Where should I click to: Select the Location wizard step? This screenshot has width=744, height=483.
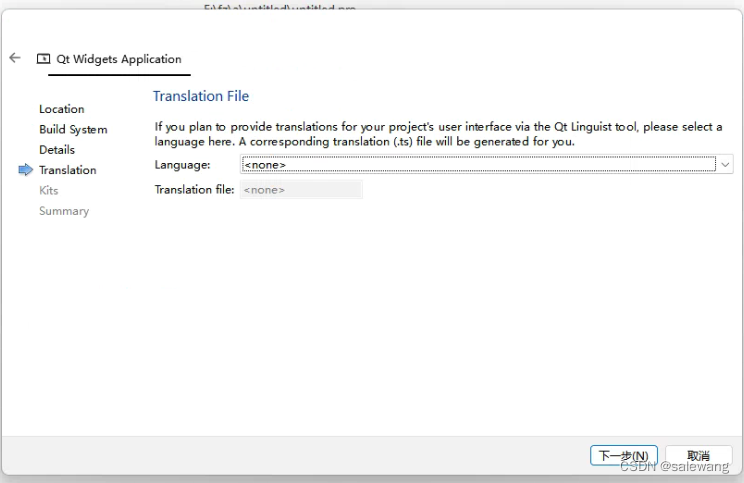62,109
